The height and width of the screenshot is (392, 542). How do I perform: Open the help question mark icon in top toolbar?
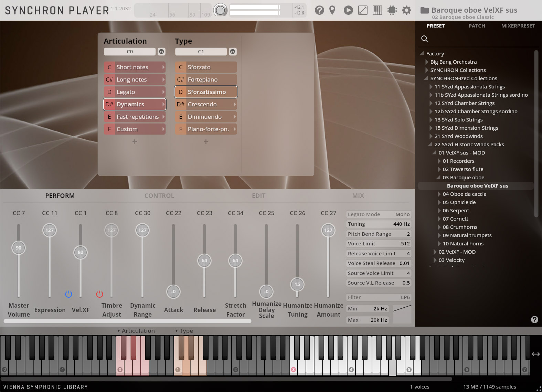pos(319,10)
